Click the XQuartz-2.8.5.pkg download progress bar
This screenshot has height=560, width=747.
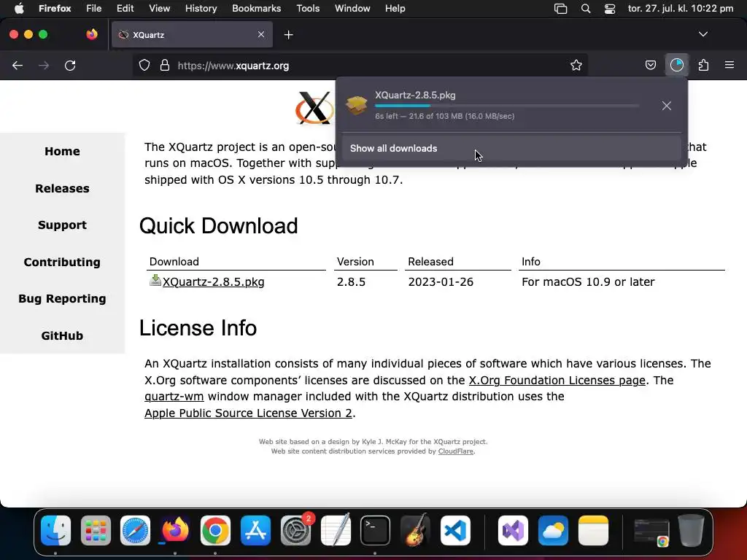point(507,106)
